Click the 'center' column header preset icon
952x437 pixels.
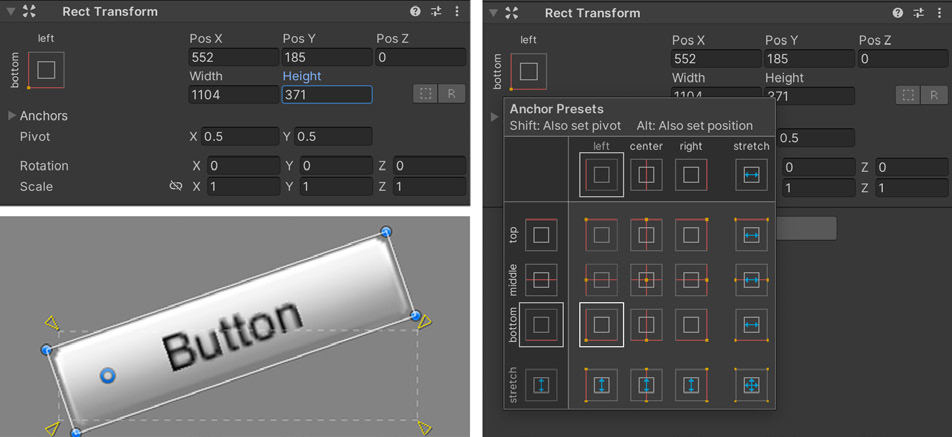tap(646, 175)
